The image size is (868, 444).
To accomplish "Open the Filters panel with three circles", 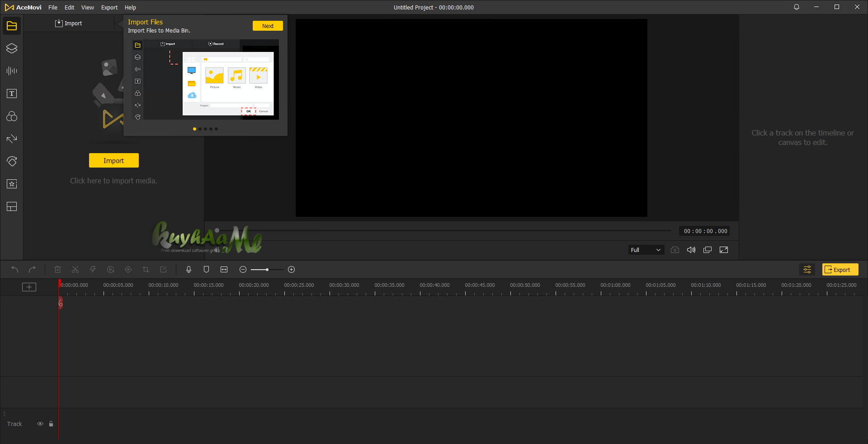I will (12, 116).
